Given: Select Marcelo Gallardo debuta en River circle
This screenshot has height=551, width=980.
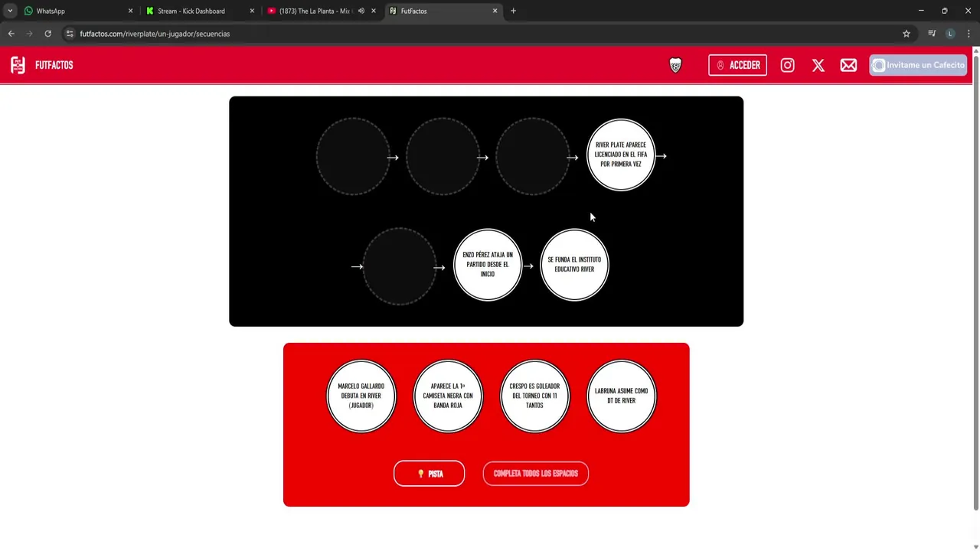Looking at the screenshot, I should (x=361, y=396).
